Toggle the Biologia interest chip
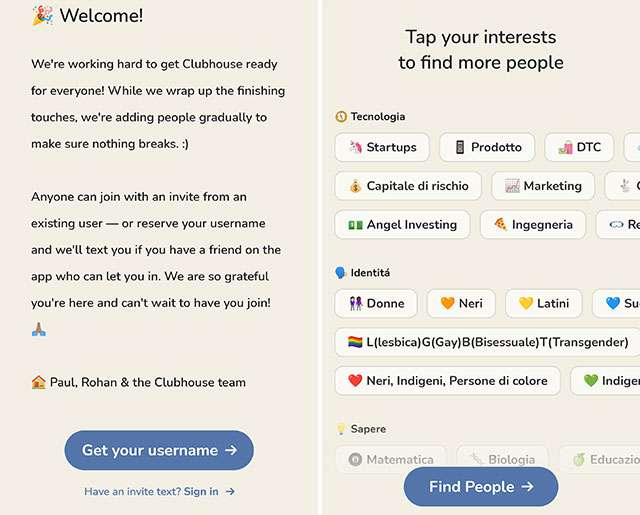 click(501, 460)
